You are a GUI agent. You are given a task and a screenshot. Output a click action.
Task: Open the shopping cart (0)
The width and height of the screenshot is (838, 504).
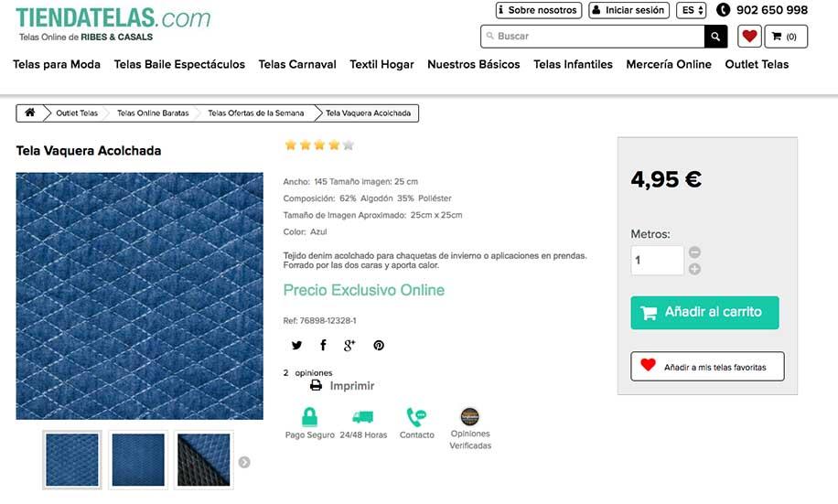pyautogui.click(x=786, y=37)
